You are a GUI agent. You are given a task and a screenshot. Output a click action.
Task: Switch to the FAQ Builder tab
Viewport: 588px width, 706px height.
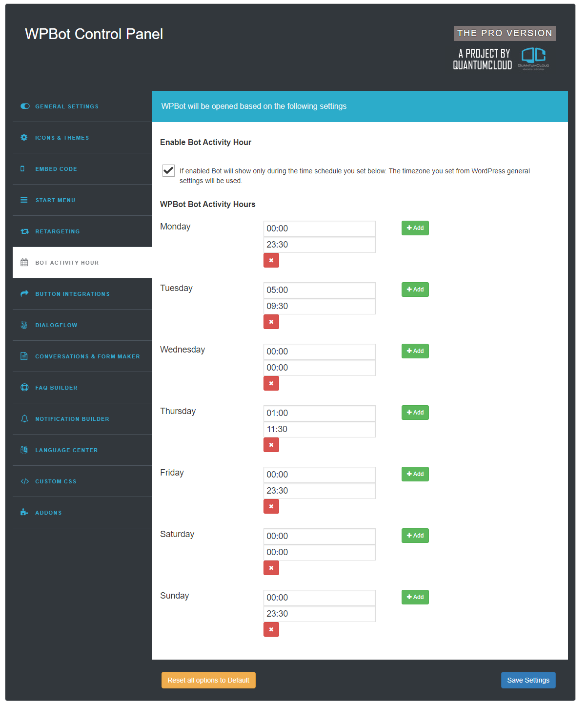(82, 387)
